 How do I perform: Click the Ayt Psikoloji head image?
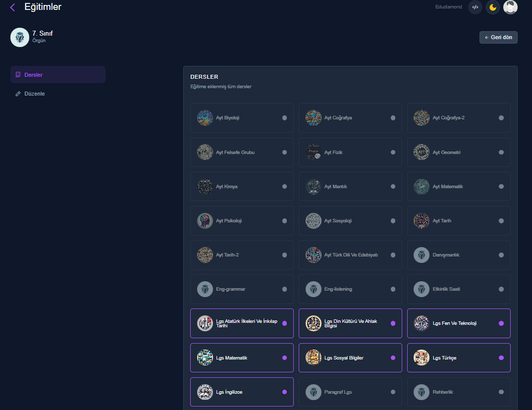click(205, 221)
